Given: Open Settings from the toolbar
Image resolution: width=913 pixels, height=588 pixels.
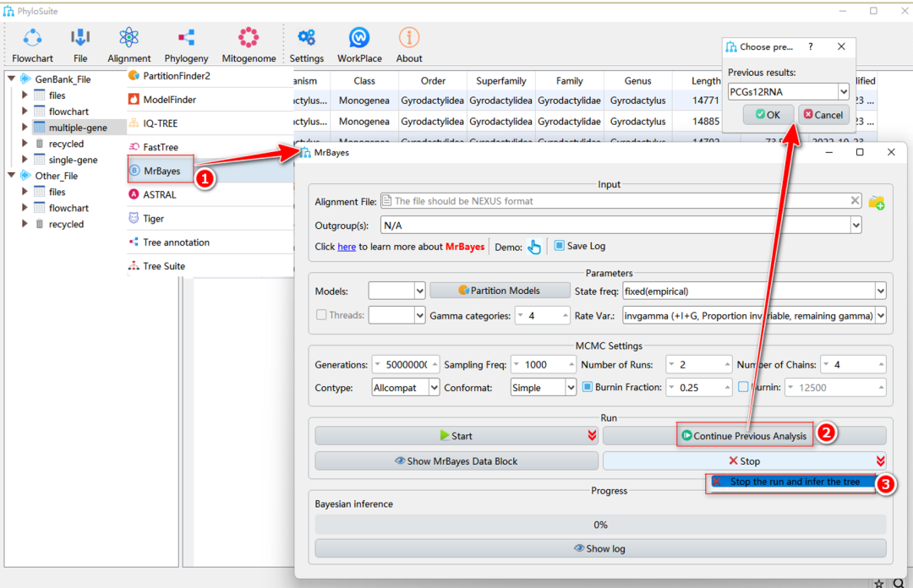Looking at the screenshot, I should click(x=306, y=46).
